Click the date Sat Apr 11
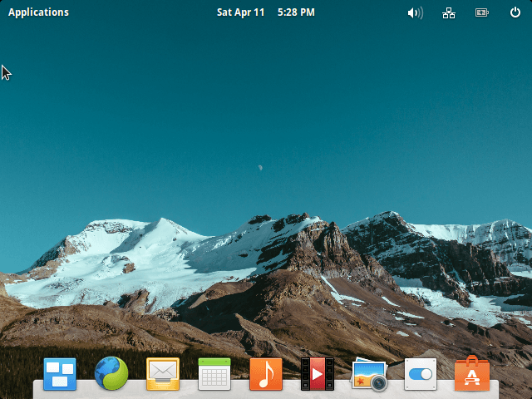Screen dimensions: 532x399 240,12
